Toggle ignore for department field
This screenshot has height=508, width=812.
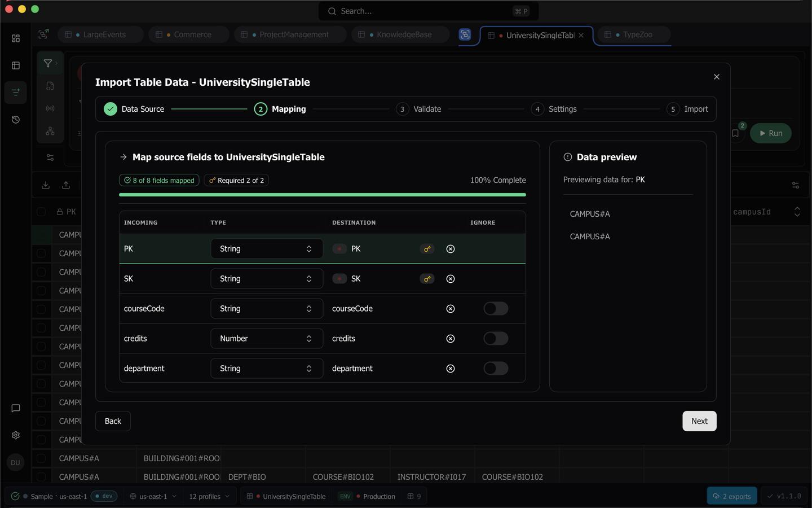(496, 369)
